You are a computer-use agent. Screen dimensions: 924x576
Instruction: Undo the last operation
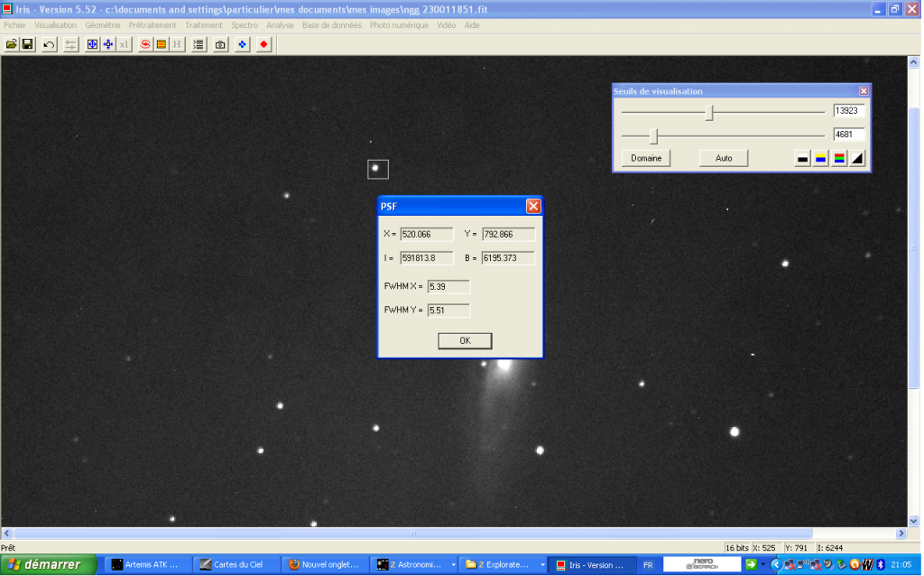(x=48, y=44)
